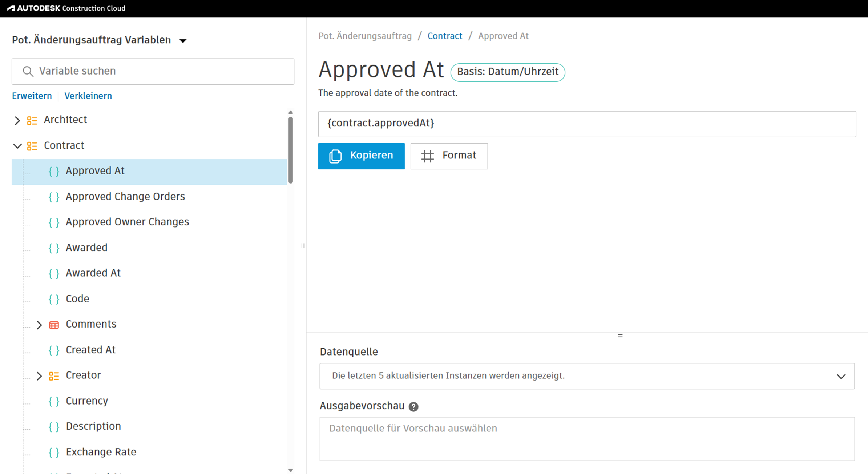Click the Verkleinern link
The width and height of the screenshot is (868, 474).
pos(88,96)
